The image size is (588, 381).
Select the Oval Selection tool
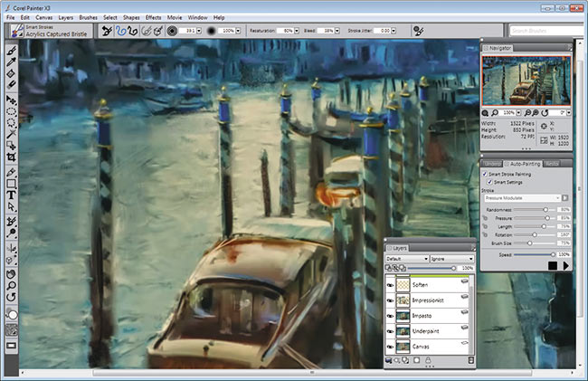(x=11, y=111)
